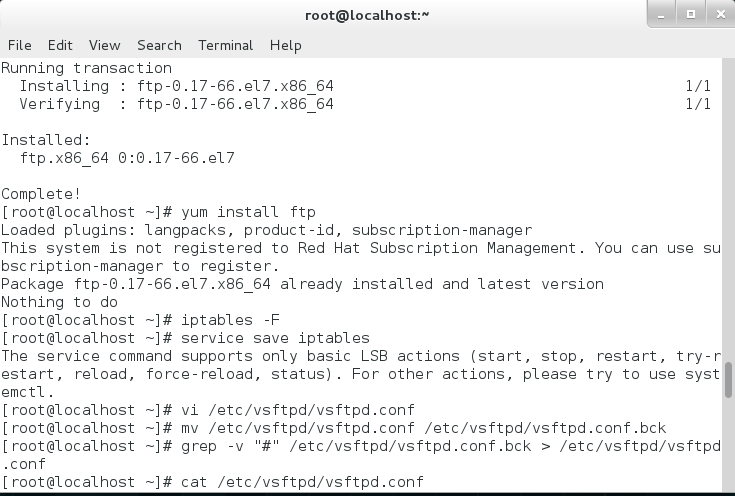Open the Edit menu
Image resolution: width=735 pixels, height=496 pixels.
(60, 45)
